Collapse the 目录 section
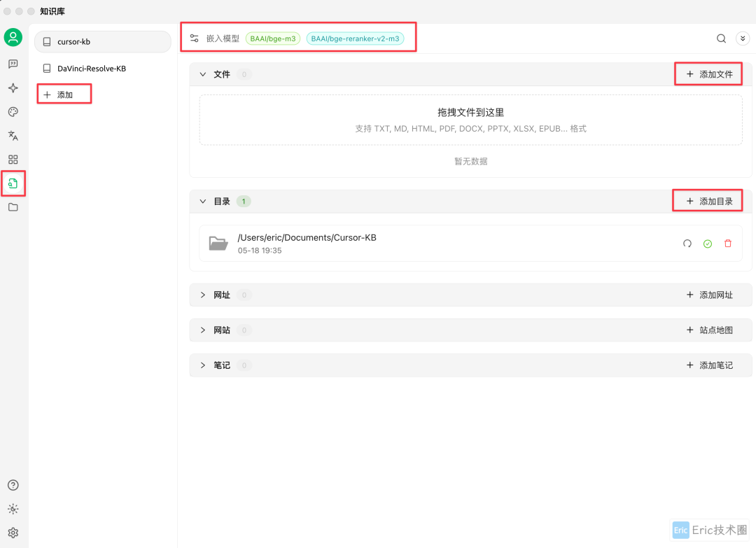 [x=203, y=202]
